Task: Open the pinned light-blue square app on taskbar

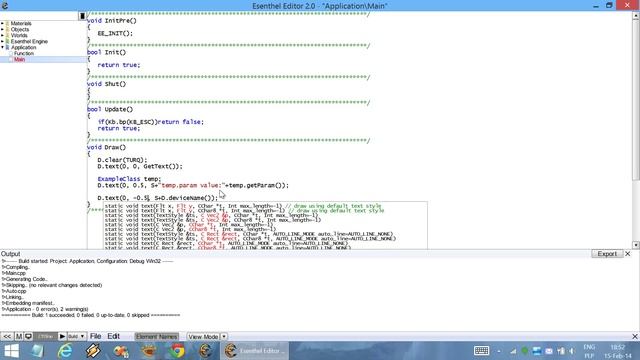Action: click(x=38, y=351)
